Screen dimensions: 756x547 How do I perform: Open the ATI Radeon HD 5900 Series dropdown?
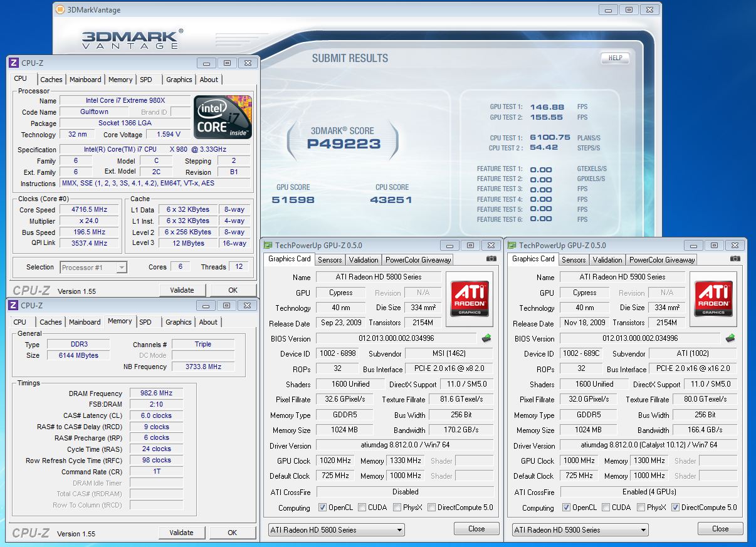tap(580, 529)
